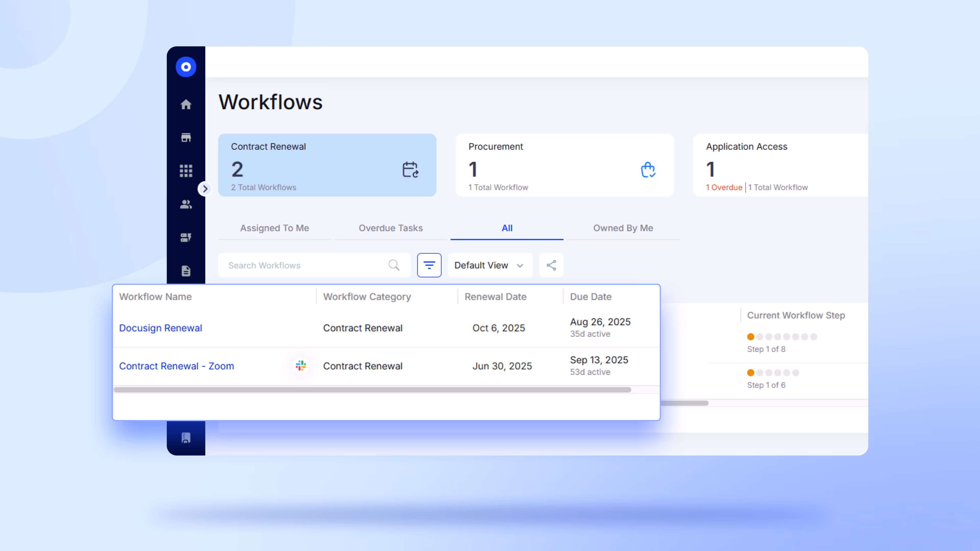Click the horizontal scrollbar under the table
Image resolution: width=980 pixels, height=551 pixels.
click(372, 390)
